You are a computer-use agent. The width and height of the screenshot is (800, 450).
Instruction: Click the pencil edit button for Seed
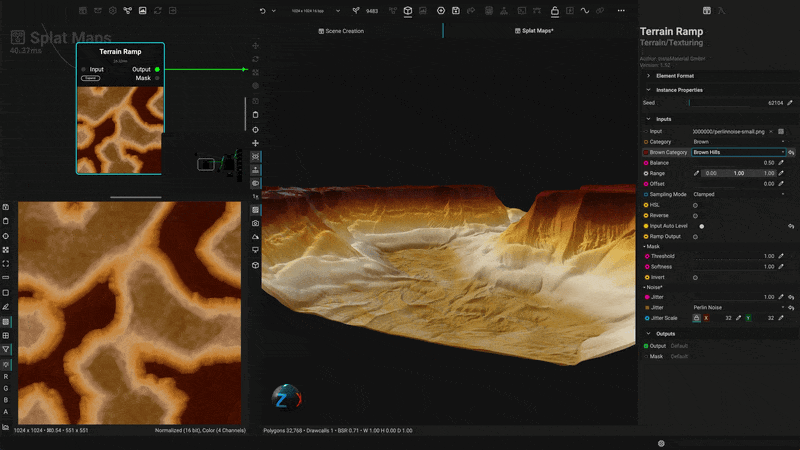click(x=790, y=103)
